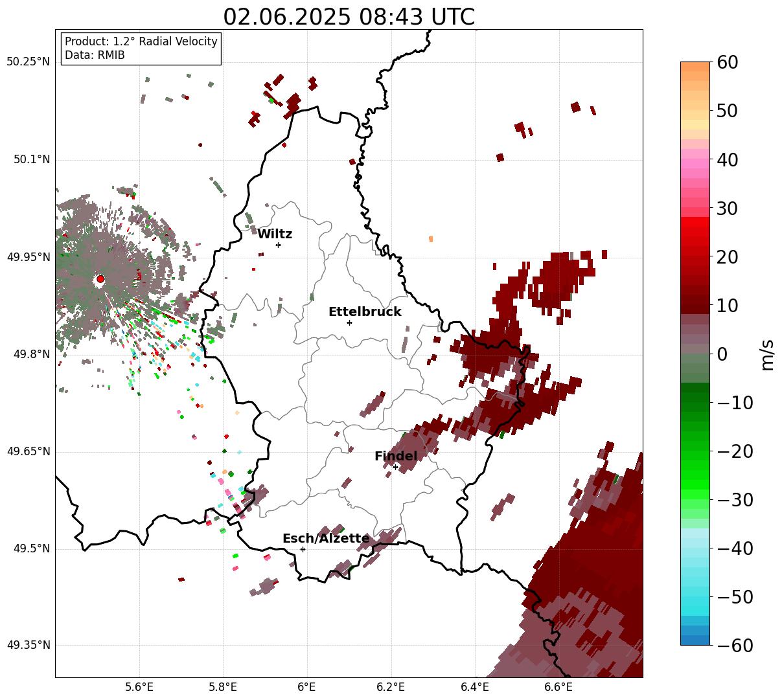Click the m/s colorbar unit label
Image resolution: width=782 pixels, height=700 pixels.
(768, 354)
